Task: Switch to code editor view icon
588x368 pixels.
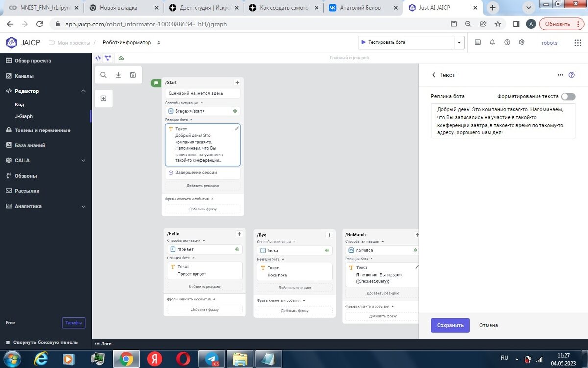Action: 98,58
